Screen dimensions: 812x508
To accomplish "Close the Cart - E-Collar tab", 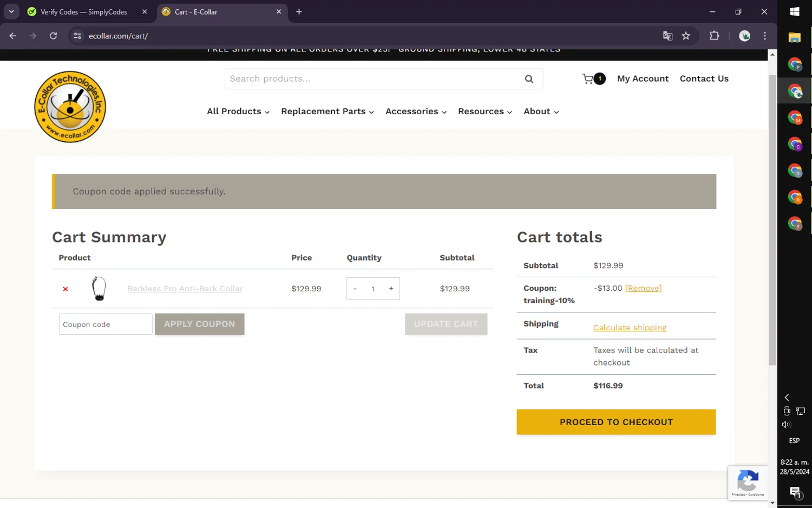I will (279, 11).
